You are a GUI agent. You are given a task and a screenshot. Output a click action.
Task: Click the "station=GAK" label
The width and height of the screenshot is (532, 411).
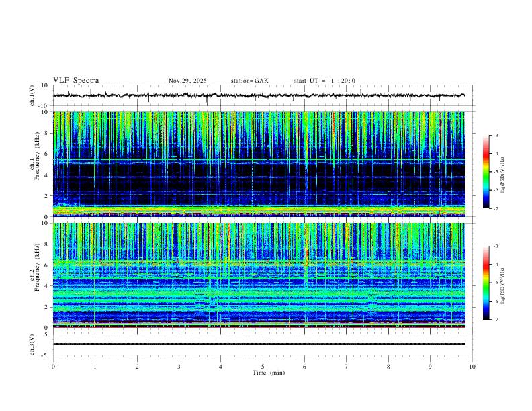pos(250,81)
